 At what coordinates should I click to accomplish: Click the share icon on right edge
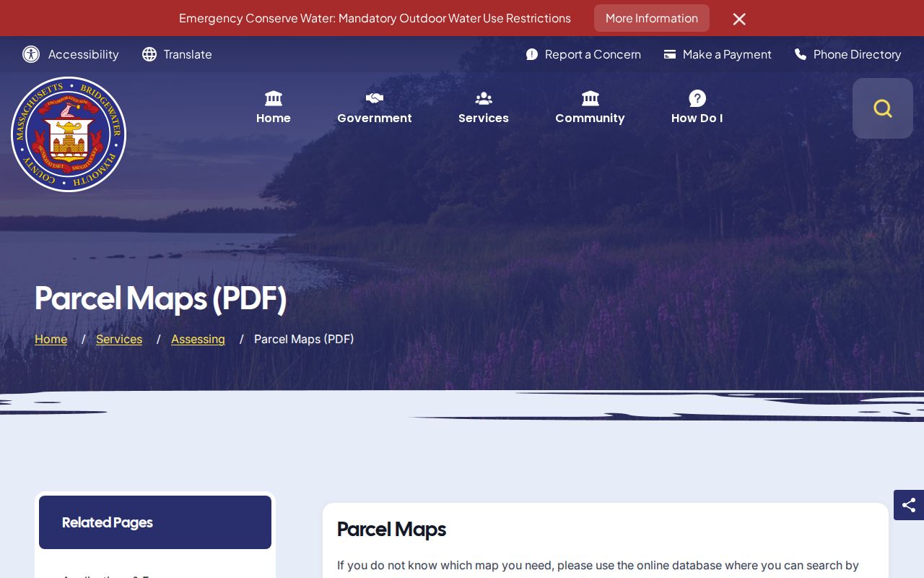click(909, 505)
